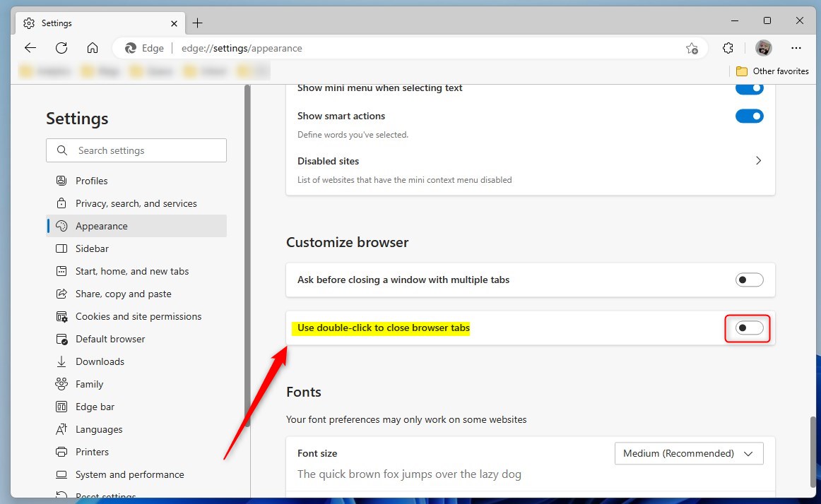Disable Show mini menu when selecting text
This screenshot has height=504, width=821.
pyautogui.click(x=749, y=89)
